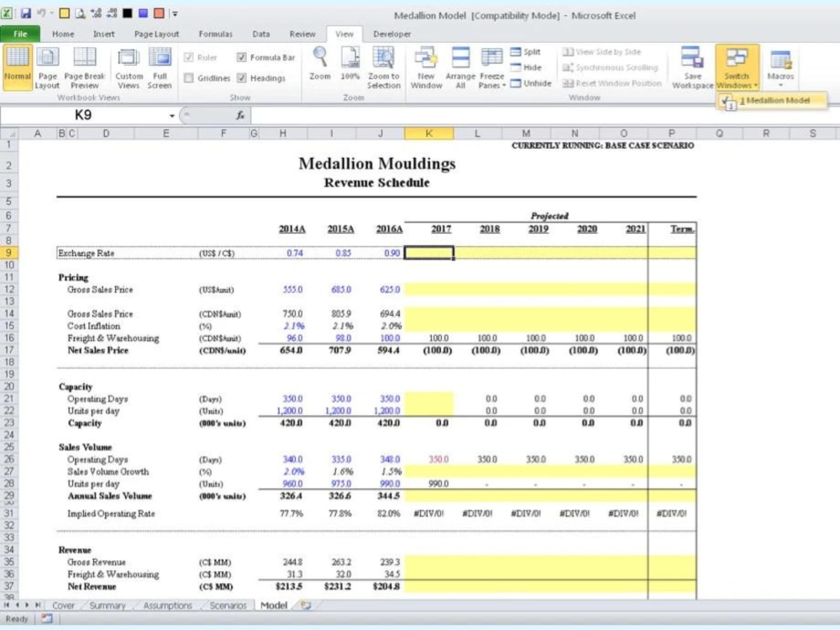Switch to Normal workbook view
Image resolution: width=840 pixels, height=630 pixels.
tap(17, 66)
